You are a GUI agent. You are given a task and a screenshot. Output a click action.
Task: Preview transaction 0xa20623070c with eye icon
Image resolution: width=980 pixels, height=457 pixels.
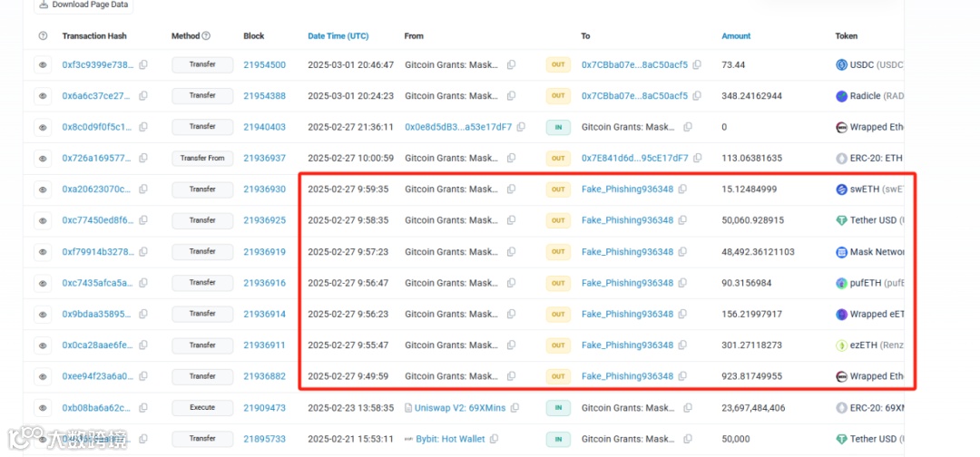point(43,190)
